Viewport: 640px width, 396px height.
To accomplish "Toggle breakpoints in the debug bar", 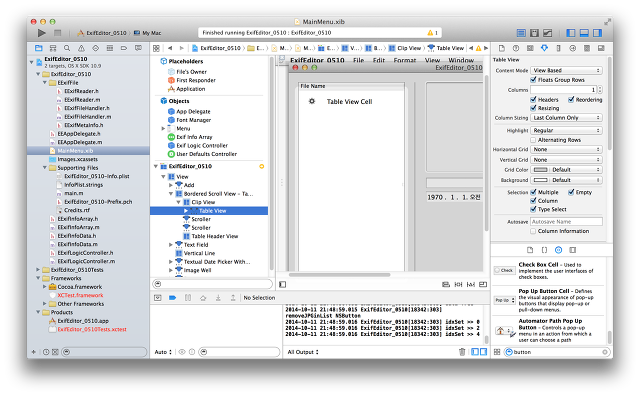I will pyautogui.click(x=172, y=298).
